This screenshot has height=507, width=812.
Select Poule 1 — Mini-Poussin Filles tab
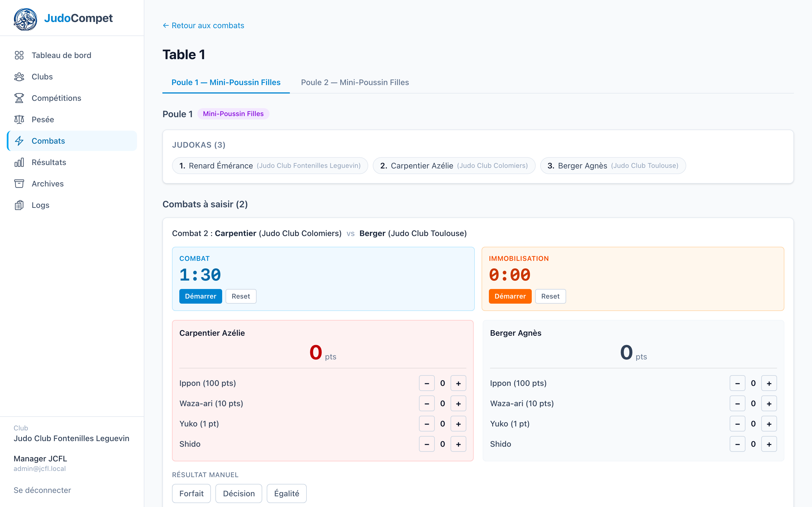226,83
